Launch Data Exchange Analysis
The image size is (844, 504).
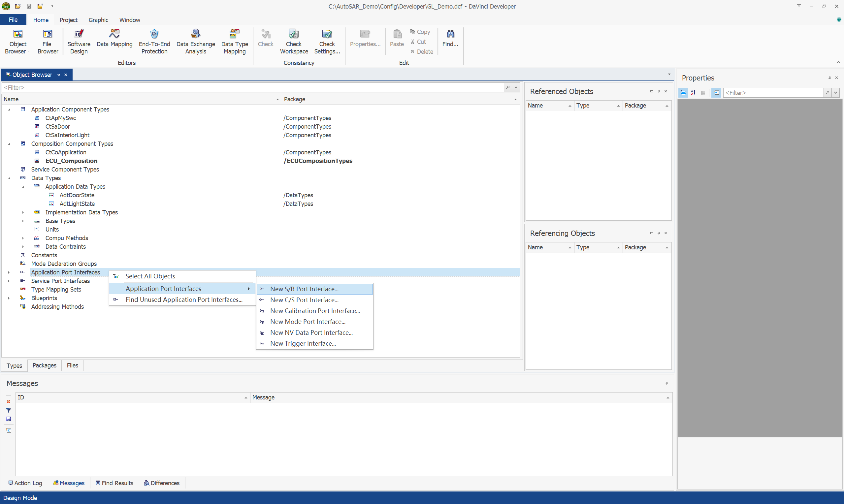196,42
